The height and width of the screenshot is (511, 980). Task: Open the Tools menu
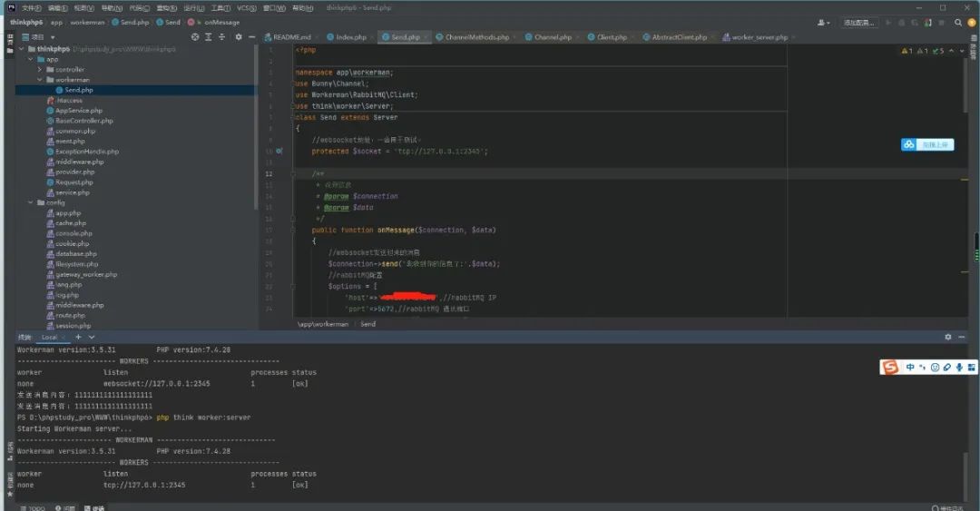(x=220, y=8)
